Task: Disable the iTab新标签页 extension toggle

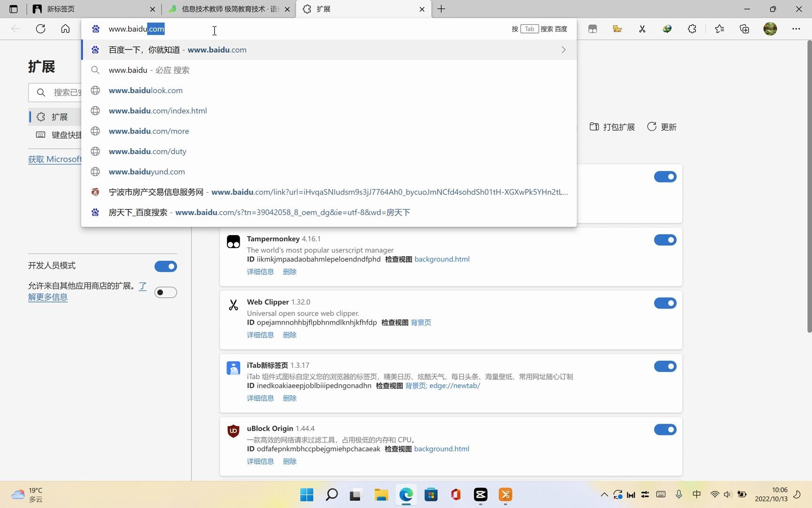Action: tap(665, 366)
